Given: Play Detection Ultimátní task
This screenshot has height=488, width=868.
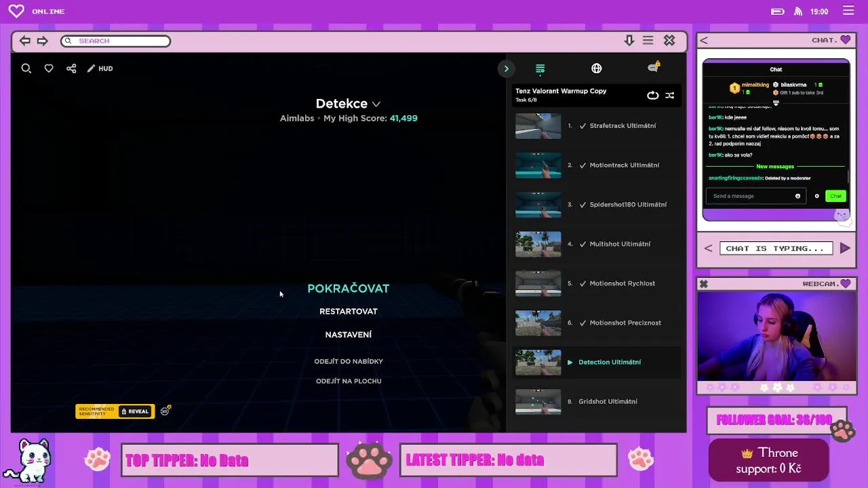Looking at the screenshot, I should click(x=610, y=362).
